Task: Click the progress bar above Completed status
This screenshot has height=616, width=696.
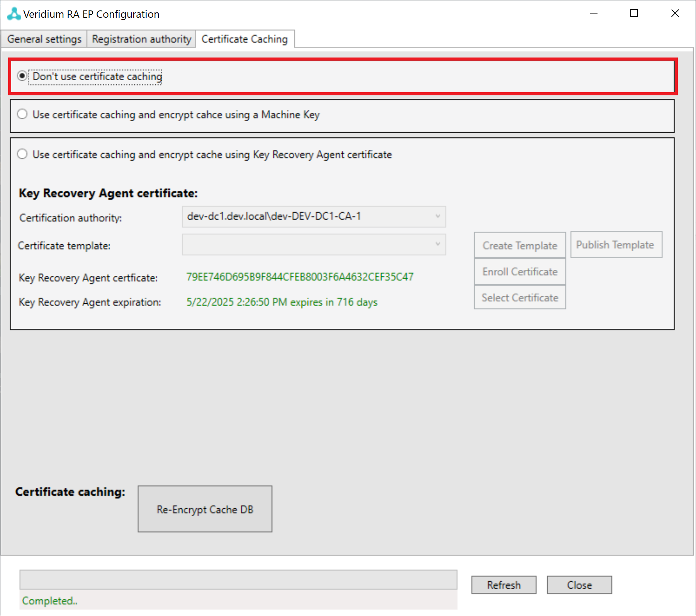Action: 238,580
